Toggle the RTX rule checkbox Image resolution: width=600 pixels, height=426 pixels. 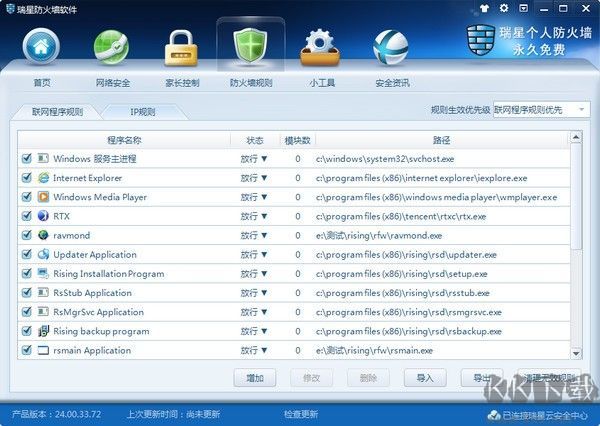tap(26, 216)
